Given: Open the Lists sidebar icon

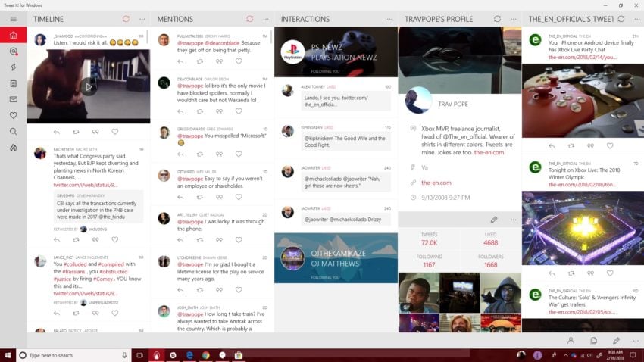Looking at the screenshot, I should 13,83.
